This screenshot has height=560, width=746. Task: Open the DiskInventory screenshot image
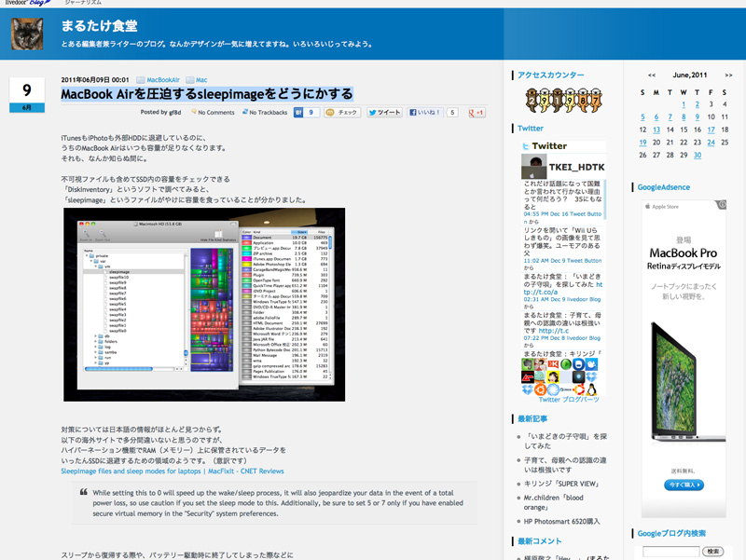pos(204,305)
